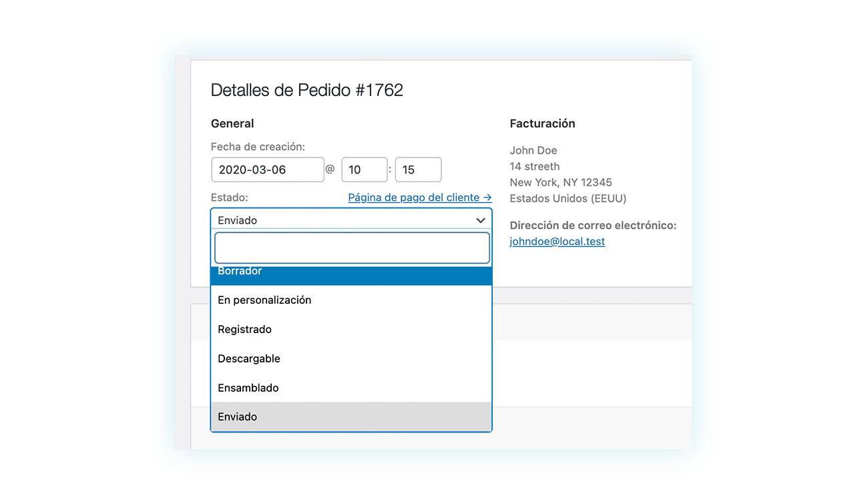Viewport: 868px width, 504px height.
Task: Click the johndoe@local.test email link
Action: [557, 242]
